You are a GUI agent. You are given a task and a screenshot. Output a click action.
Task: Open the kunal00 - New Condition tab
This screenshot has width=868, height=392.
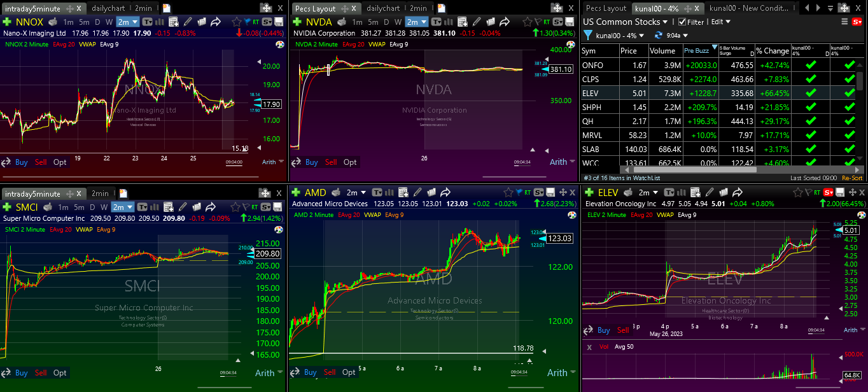tap(748, 8)
